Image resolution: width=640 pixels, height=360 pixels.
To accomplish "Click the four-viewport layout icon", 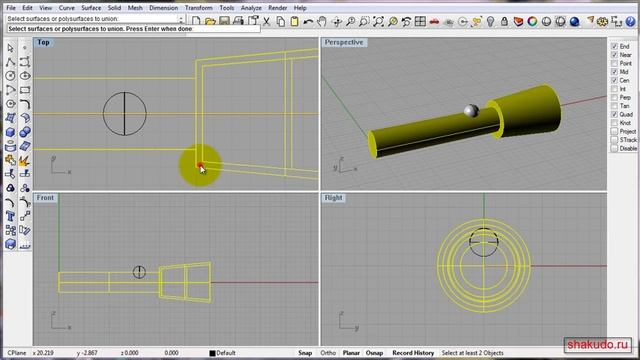I will click(x=420, y=21).
